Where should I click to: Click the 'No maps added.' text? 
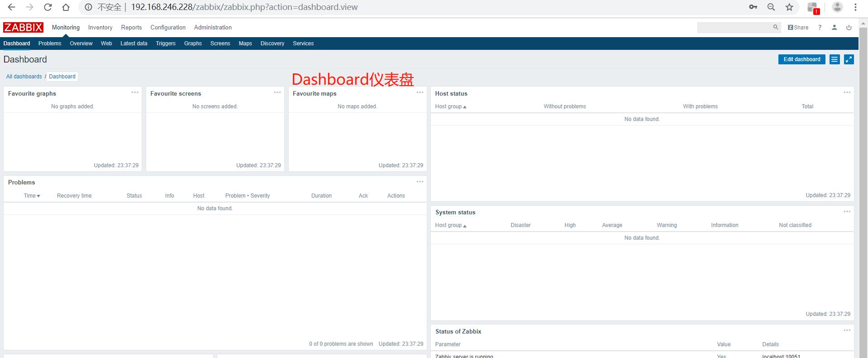[358, 106]
